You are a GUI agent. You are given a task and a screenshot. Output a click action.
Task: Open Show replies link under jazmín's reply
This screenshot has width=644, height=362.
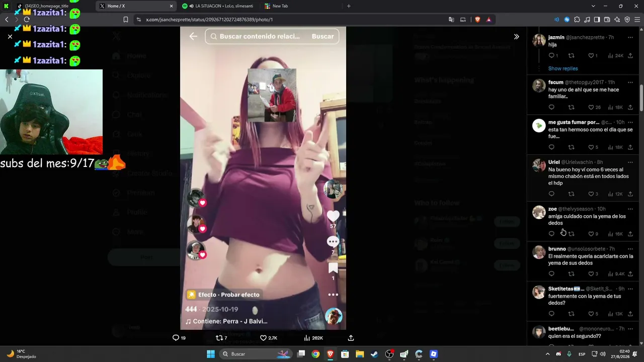click(563, 68)
